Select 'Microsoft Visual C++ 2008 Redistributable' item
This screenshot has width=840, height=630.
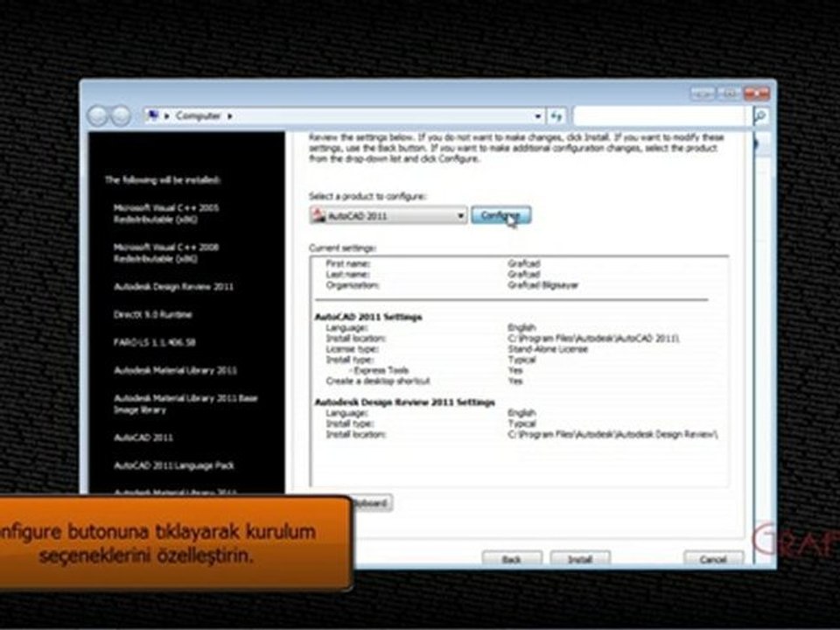[166, 253]
